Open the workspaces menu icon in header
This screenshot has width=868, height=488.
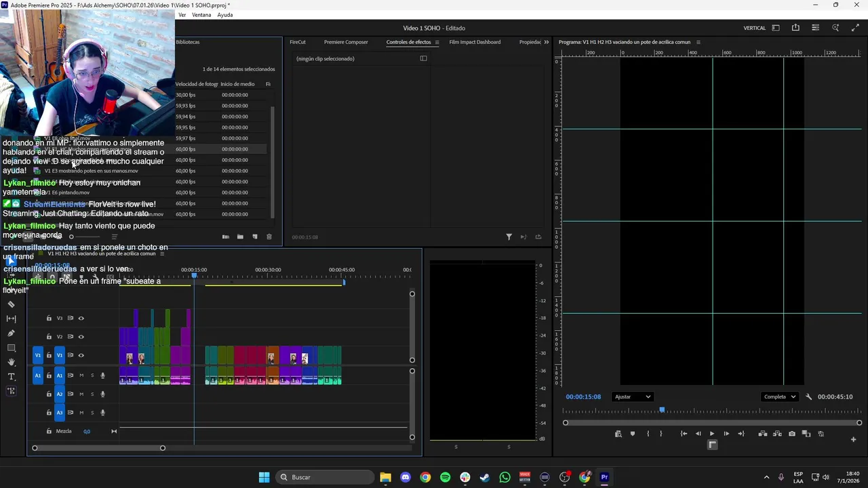click(x=776, y=28)
